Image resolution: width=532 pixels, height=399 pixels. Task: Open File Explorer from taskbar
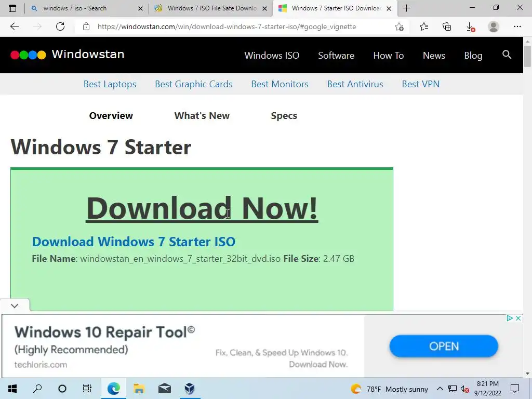pos(139,389)
